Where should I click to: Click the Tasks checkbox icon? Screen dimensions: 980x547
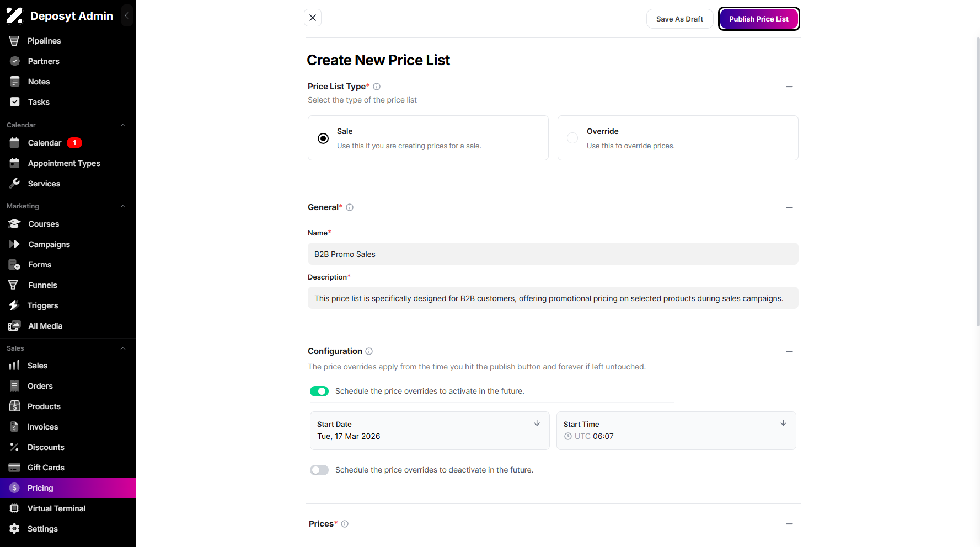[15, 102]
